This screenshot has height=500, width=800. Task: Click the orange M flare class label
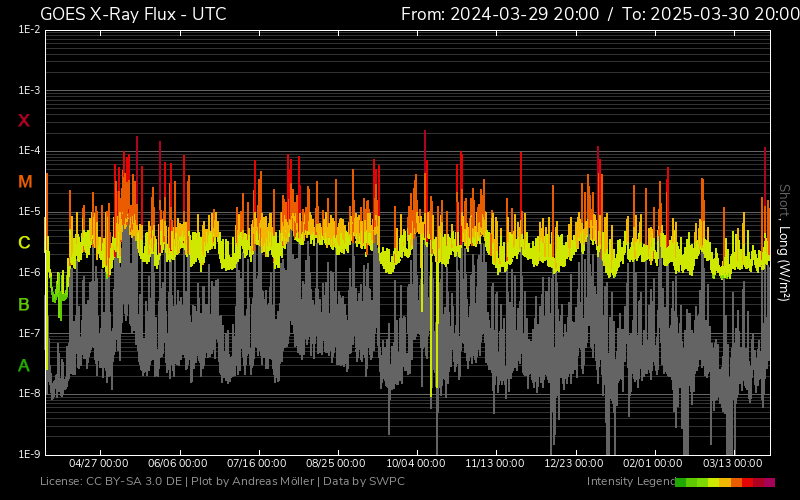point(25,182)
